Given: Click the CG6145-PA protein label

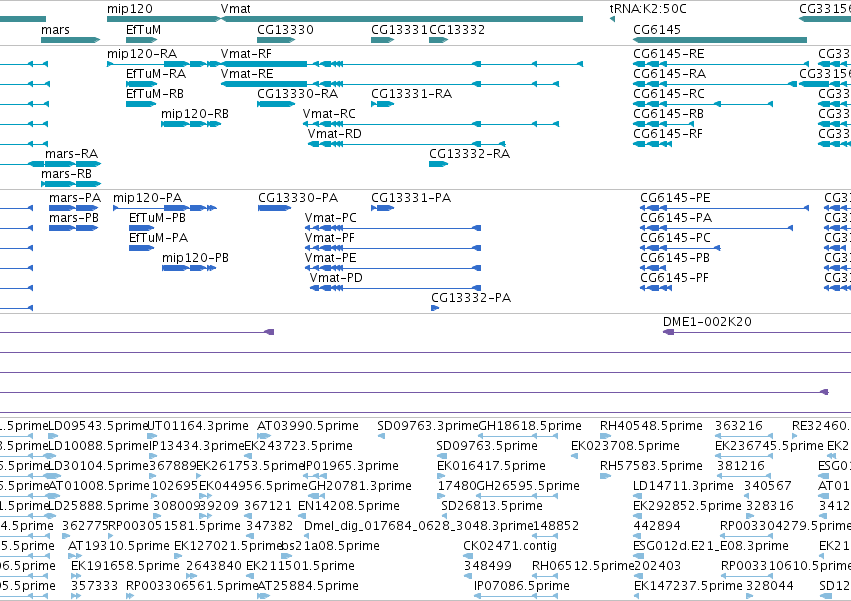Looking at the screenshot, I should (x=676, y=218).
